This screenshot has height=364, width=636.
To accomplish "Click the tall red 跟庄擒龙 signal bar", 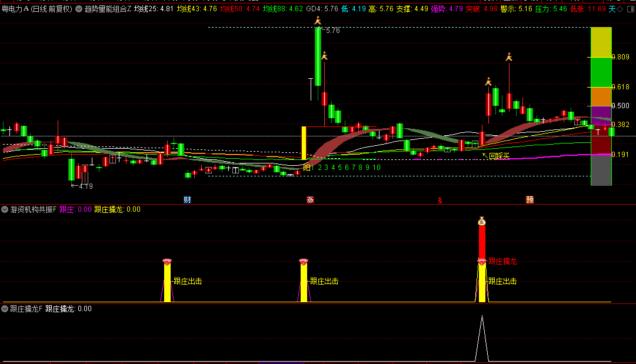I will pos(482,243).
